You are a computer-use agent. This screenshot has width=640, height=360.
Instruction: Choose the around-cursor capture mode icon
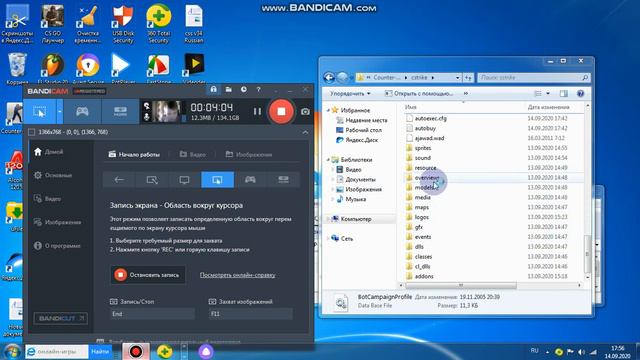coord(218,180)
